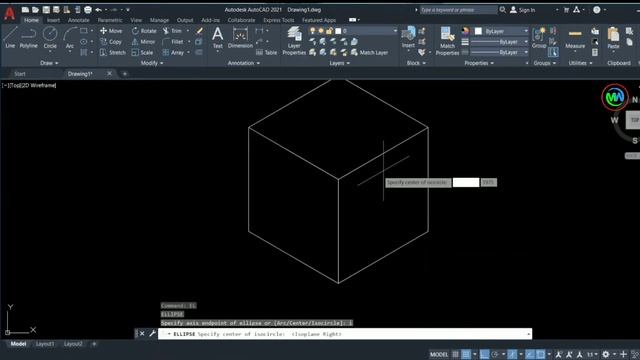
Task: Toggle snap mode in status bar
Action: (x=466, y=354)
